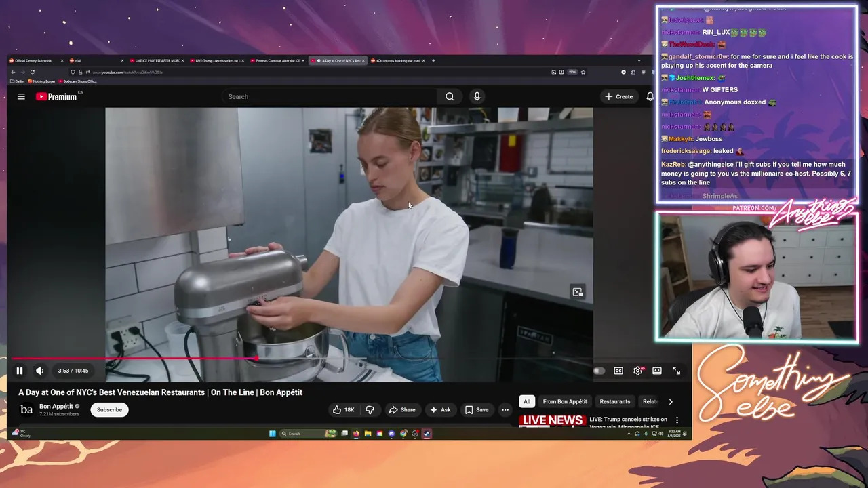Image resolution: width=868 pixels, height=488 pixels.
Task: Switch to the LIVE ICE PROTEST tab
Action: (157, 60)
